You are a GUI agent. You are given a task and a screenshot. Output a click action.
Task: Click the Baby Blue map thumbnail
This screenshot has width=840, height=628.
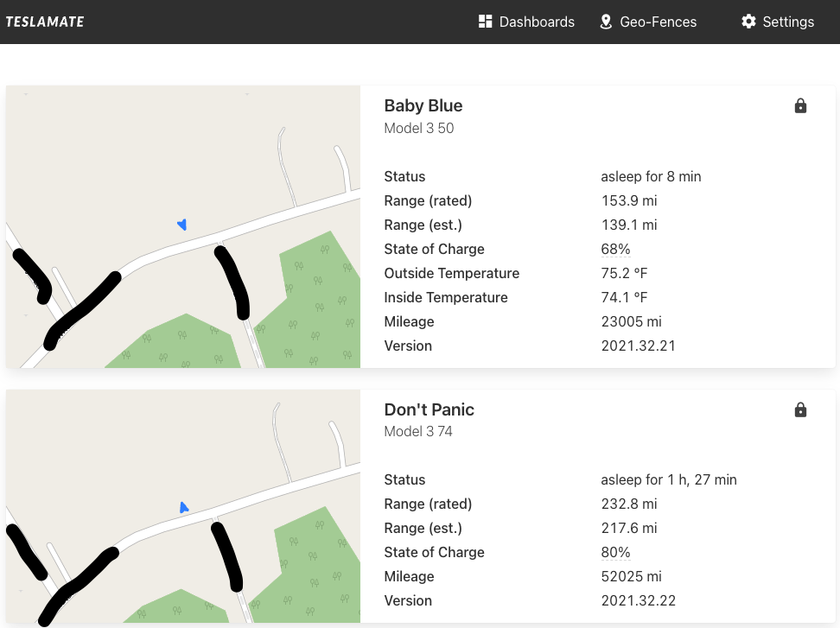[183, 226]
